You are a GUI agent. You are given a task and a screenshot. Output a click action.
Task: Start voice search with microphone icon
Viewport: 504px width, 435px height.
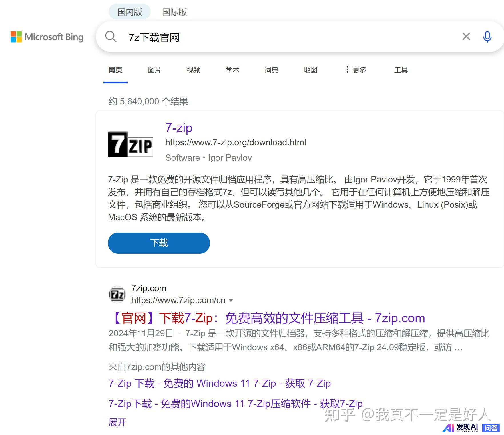click(487, 37)
